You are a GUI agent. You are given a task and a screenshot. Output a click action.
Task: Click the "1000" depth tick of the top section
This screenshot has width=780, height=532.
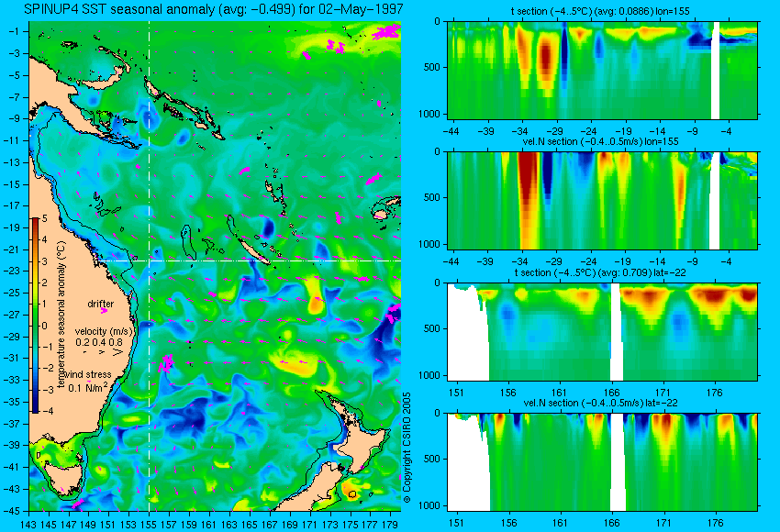click(x=429, y=114)
